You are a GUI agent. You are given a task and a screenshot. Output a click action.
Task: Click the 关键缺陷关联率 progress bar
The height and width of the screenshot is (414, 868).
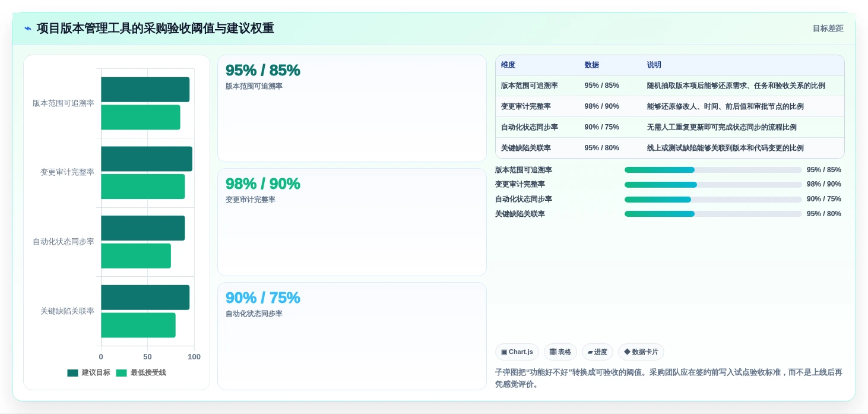(x=713, y=214)
